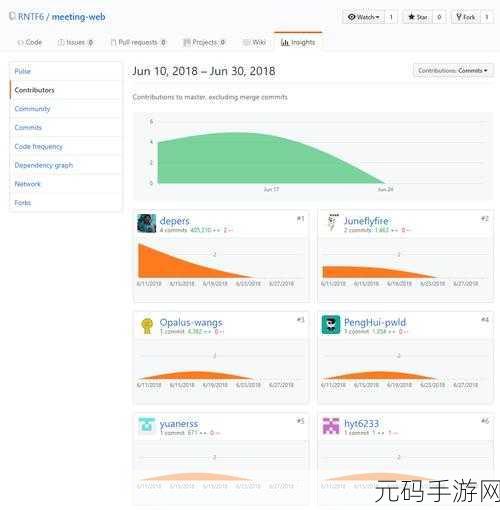500x510 pixels.
Task: Switch to the Wiki tab
Action: pos(254,42)
